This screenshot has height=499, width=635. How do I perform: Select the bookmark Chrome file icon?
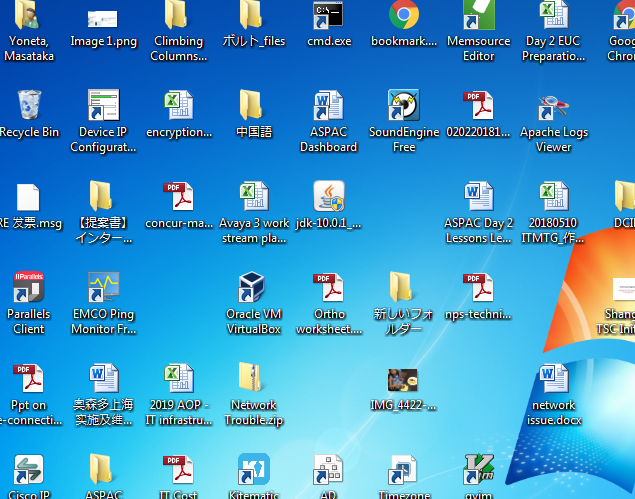pyautogui.click(x=404, y=15)
